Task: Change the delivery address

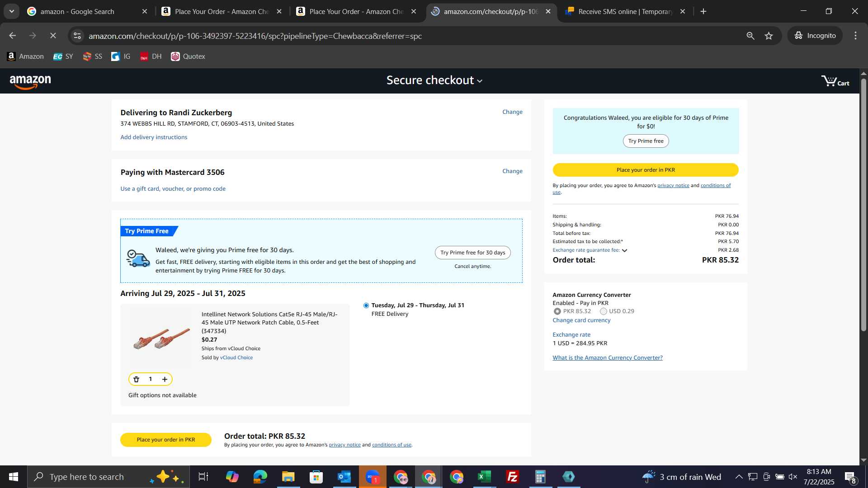Action: click(x=512, y=112)
